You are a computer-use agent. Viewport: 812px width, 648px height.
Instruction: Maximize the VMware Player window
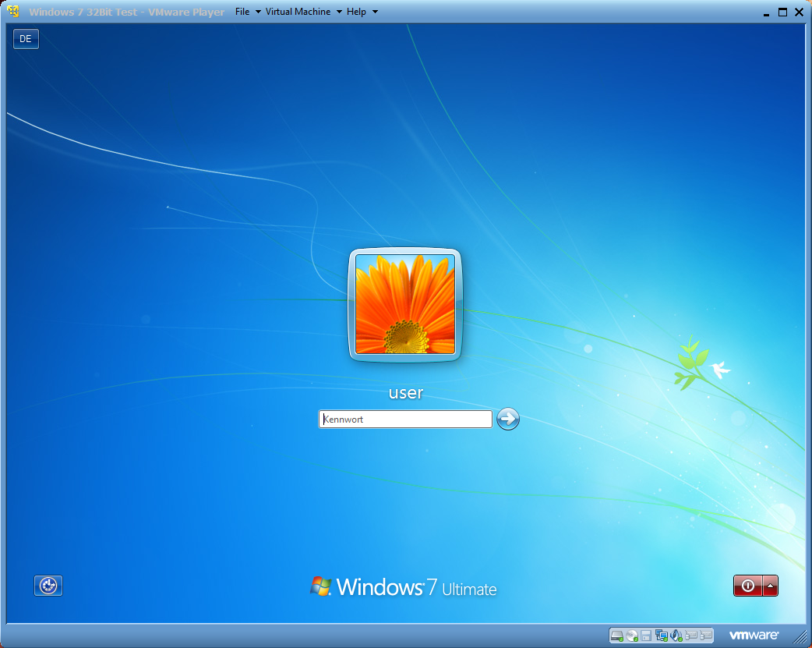[782, 12]
